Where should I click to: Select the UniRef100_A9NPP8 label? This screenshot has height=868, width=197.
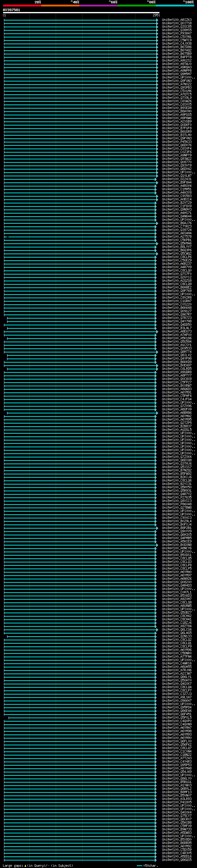click(177, 71)
